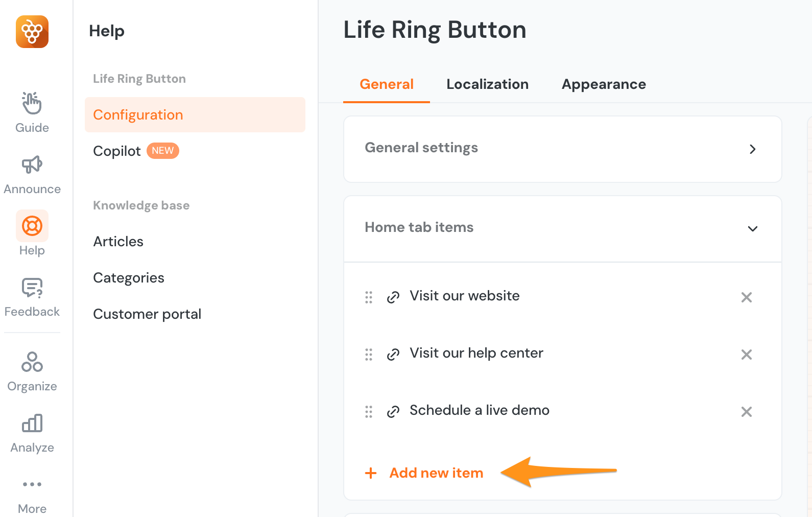Switch to the Localization tab
Viewport: 812px width, 517px height.
click(x=487, y=84)
